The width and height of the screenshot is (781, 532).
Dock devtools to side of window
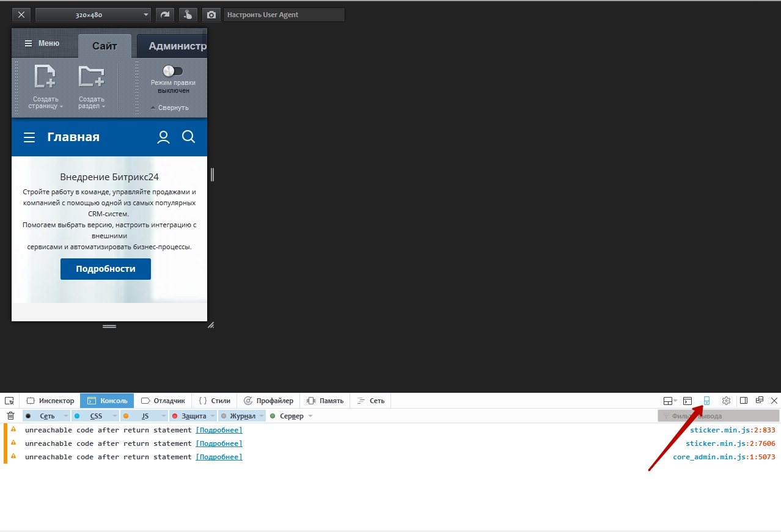[x=744, y=401]
